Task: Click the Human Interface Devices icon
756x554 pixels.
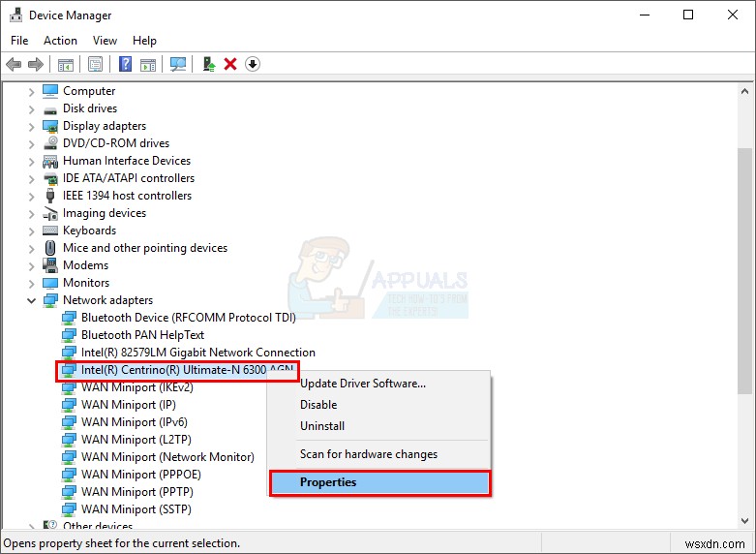Action: tap(50, 161)
